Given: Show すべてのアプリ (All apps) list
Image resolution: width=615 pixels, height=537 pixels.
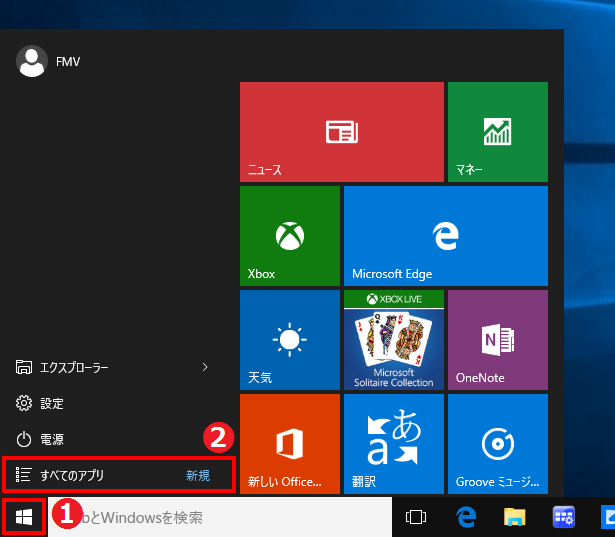Looking at the screenshot, I should pos(119,475).
